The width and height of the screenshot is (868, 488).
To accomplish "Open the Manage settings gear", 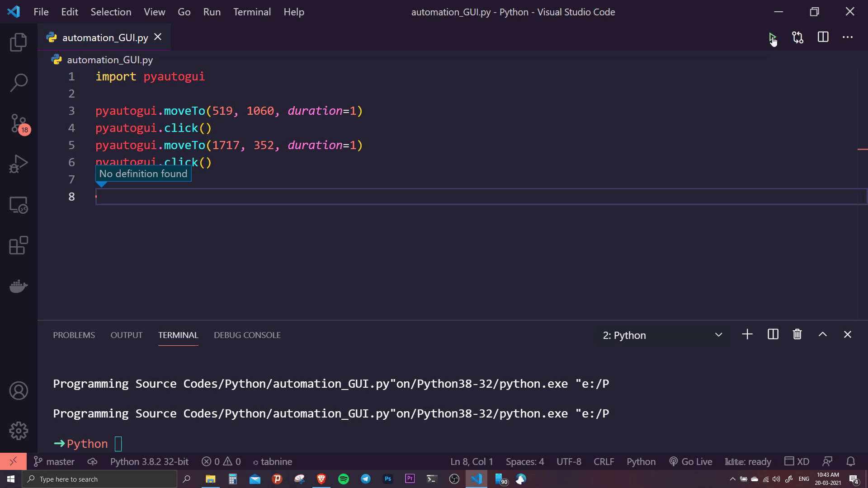I will (19, 431).
